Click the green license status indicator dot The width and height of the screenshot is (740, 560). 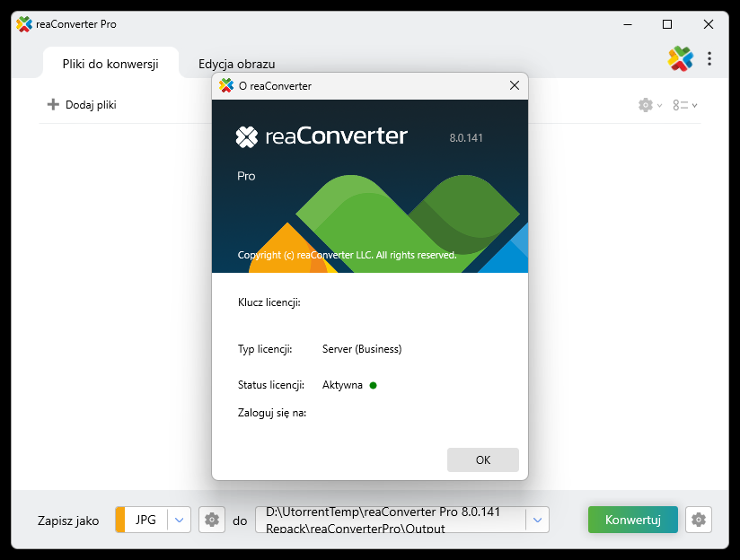click(373, 385)
